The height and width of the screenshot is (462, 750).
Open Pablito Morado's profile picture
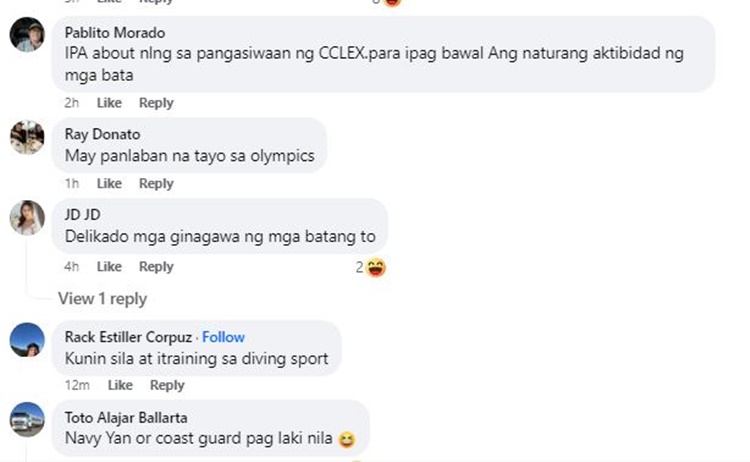pos(27,34)
